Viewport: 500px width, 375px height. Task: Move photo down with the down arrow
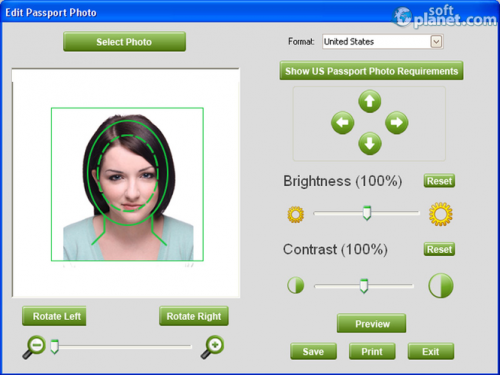click(370, 143)
